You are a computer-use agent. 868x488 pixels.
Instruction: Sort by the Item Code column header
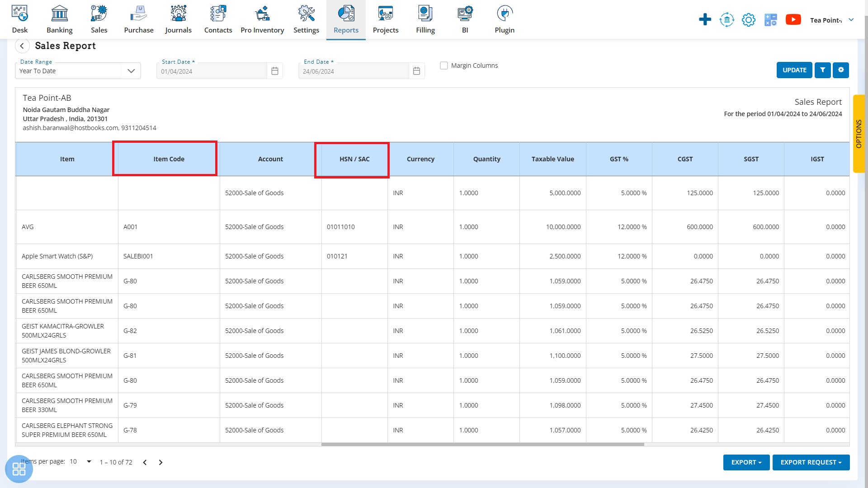[x=169, y=159]
